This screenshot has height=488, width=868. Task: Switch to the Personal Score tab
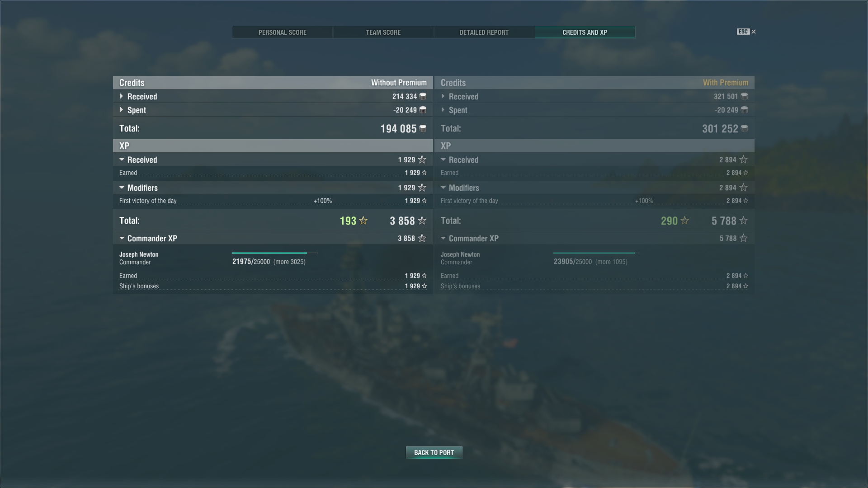pyautogui.click(x=283, y=33)
